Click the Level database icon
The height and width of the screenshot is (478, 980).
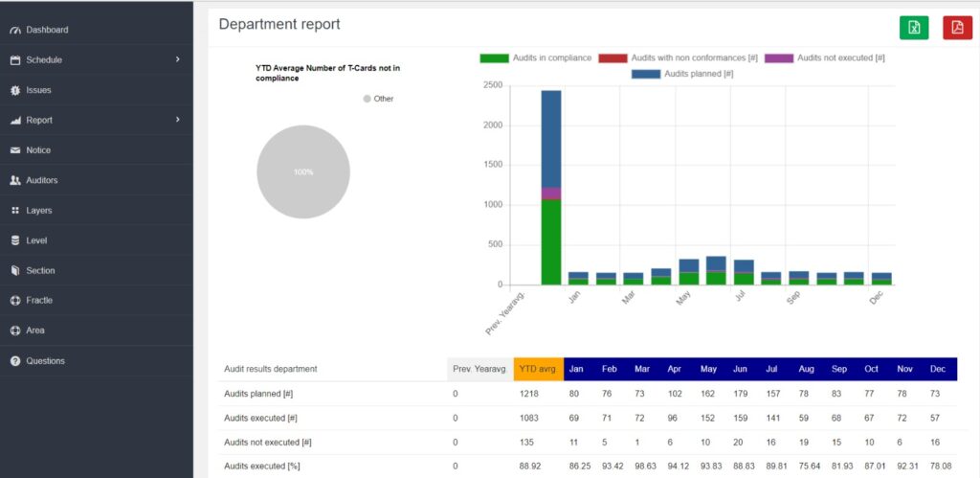point(15,240)
